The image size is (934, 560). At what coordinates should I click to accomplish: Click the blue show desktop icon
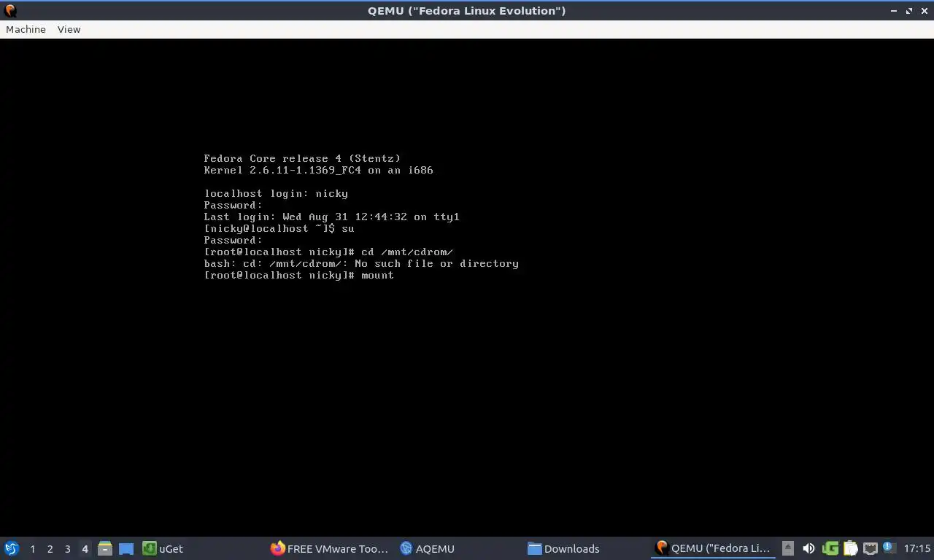click(126, 548)
